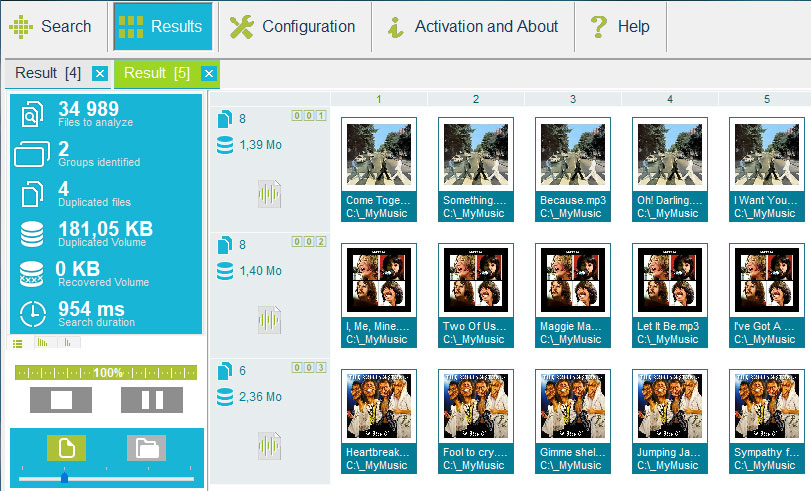This screenshot has width=811, height=491.
Task: Click the 100% playback progress bar
Action: [x=106, y=373]
